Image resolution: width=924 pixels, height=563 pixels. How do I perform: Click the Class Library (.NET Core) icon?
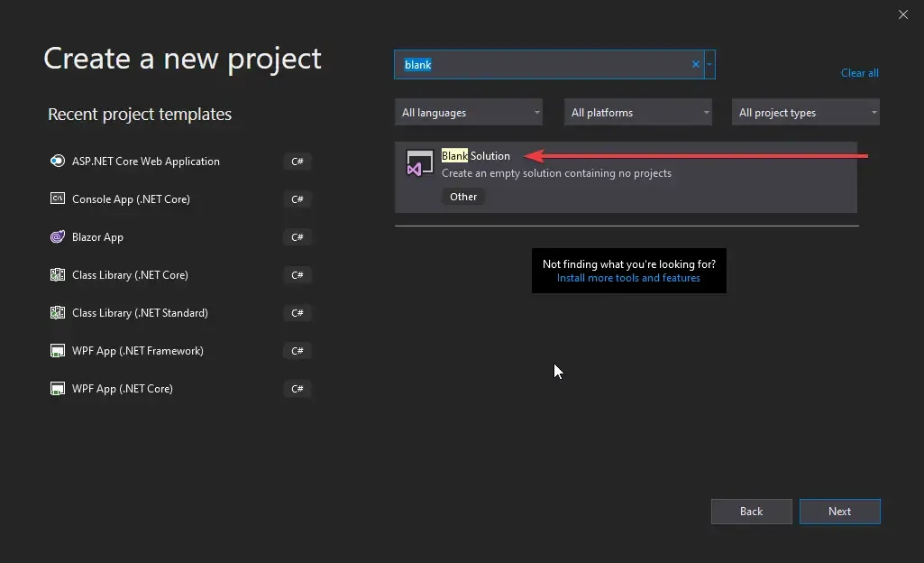(57, 274)
